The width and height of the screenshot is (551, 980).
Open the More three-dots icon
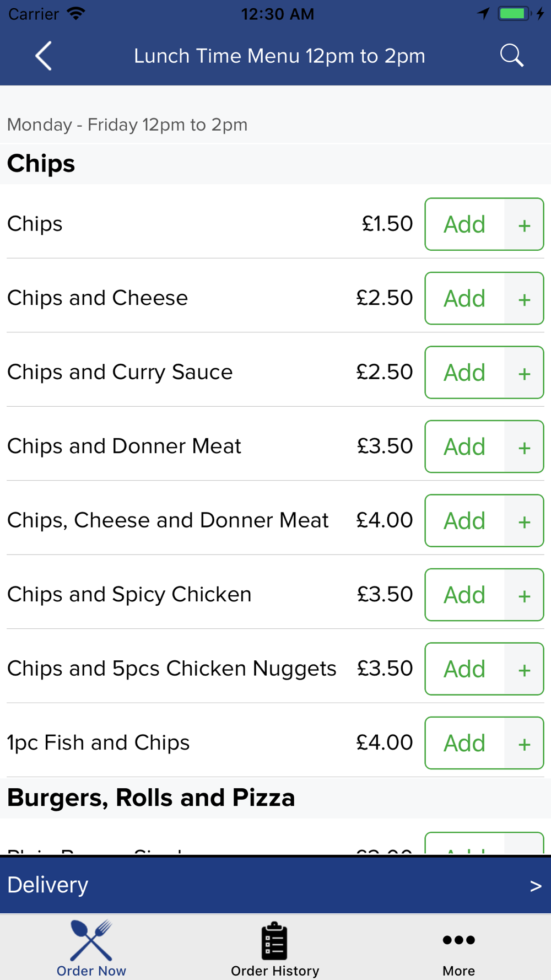point(458,940)
